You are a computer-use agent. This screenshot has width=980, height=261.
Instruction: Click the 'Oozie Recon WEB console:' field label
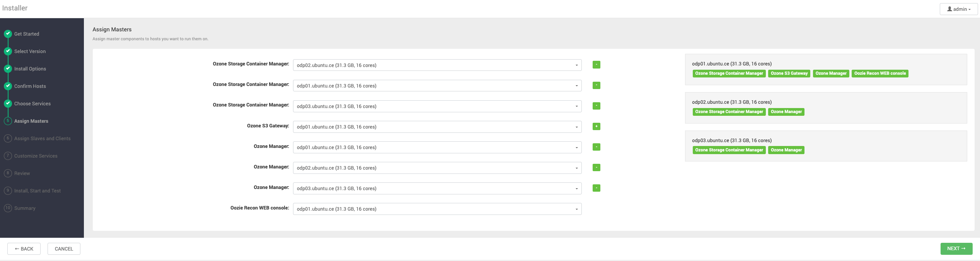[x=260, y=208]
